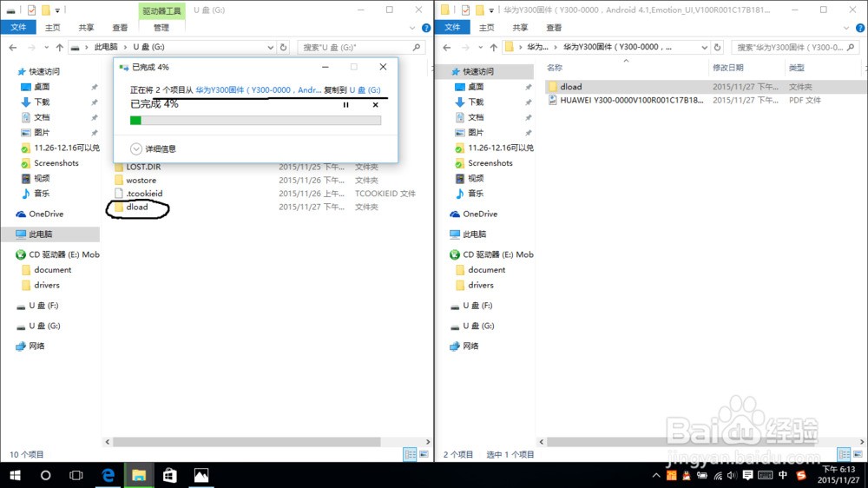868x488 pixels.
Task: Open address history dropdown in right window
Action: coord(704,47)
